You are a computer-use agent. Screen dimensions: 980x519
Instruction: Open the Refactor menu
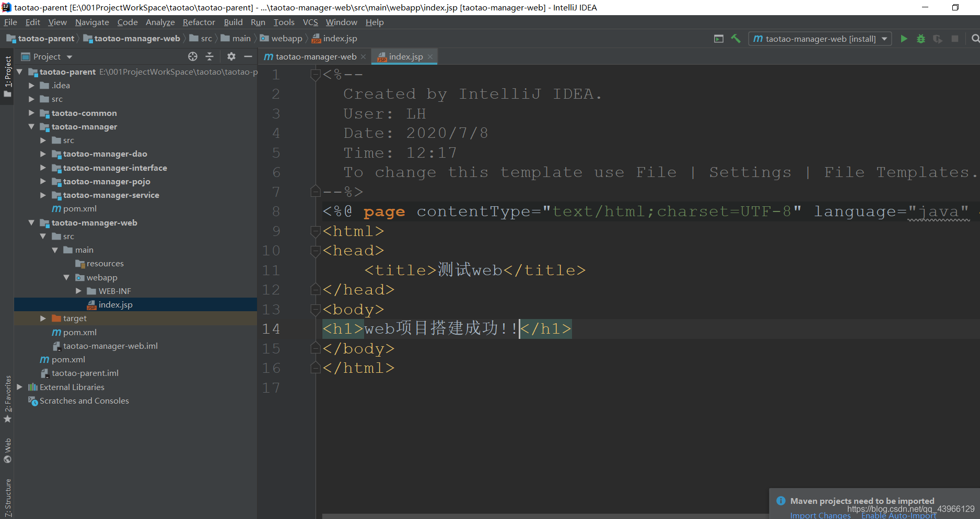click(x=199, y=22)
